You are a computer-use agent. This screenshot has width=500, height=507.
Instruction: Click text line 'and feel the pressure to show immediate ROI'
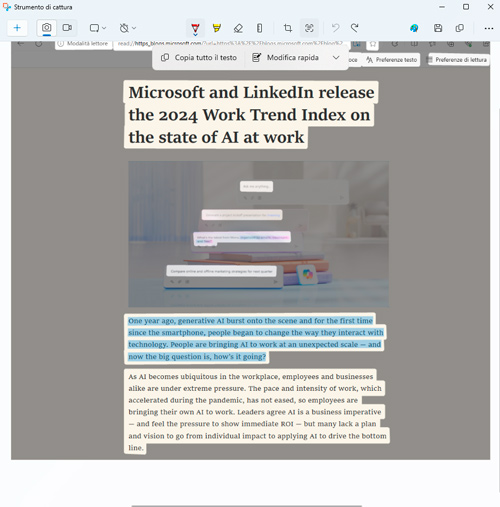click(252, 424)
